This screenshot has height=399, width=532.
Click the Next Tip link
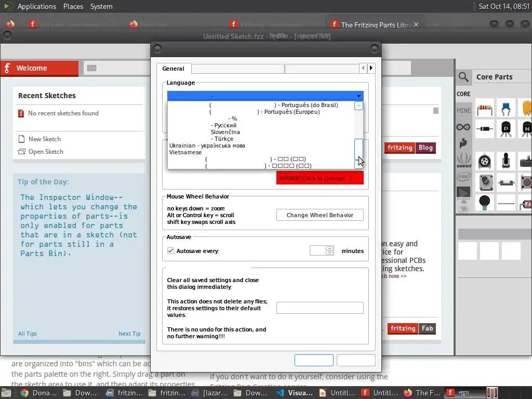coord(129,334)
